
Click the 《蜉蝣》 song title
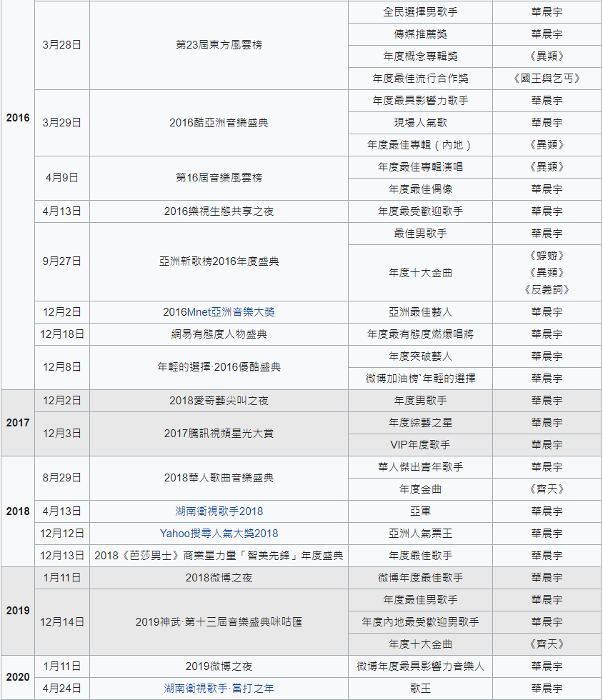click(547, 256)
